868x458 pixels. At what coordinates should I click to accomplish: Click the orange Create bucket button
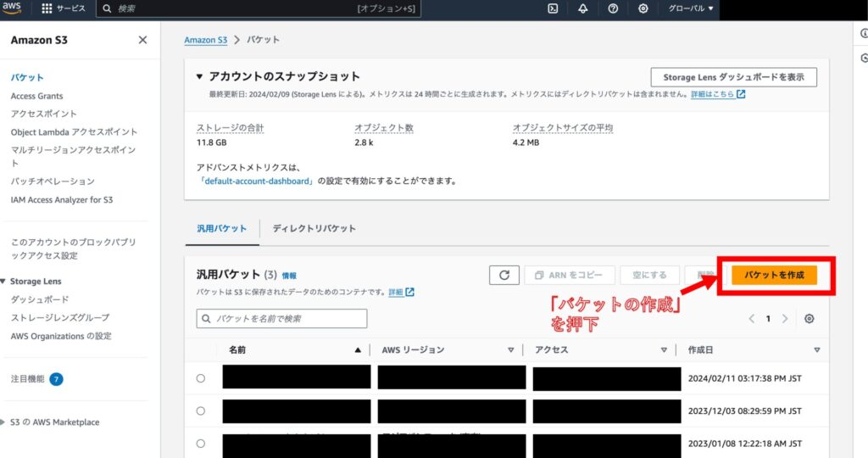tap(774, 275)
